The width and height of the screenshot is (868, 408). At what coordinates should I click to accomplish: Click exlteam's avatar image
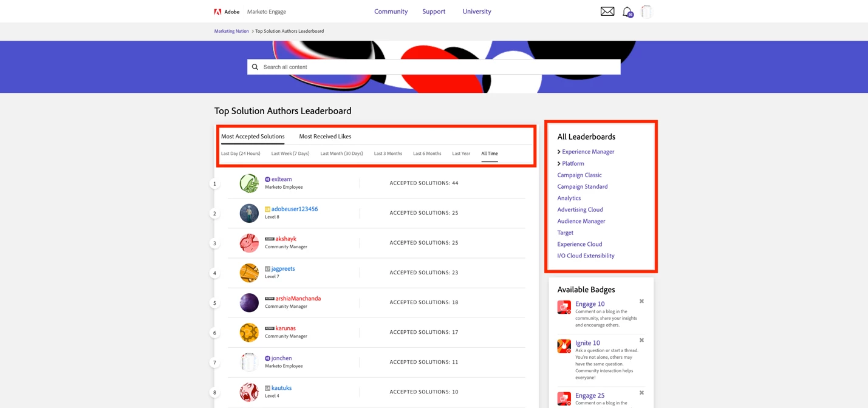point(249,183)
